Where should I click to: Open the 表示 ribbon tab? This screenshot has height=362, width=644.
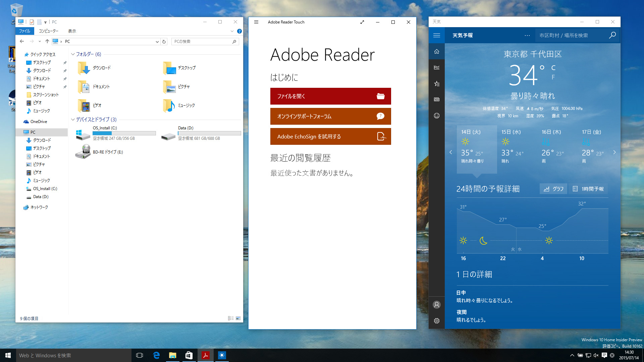(72, 31)
